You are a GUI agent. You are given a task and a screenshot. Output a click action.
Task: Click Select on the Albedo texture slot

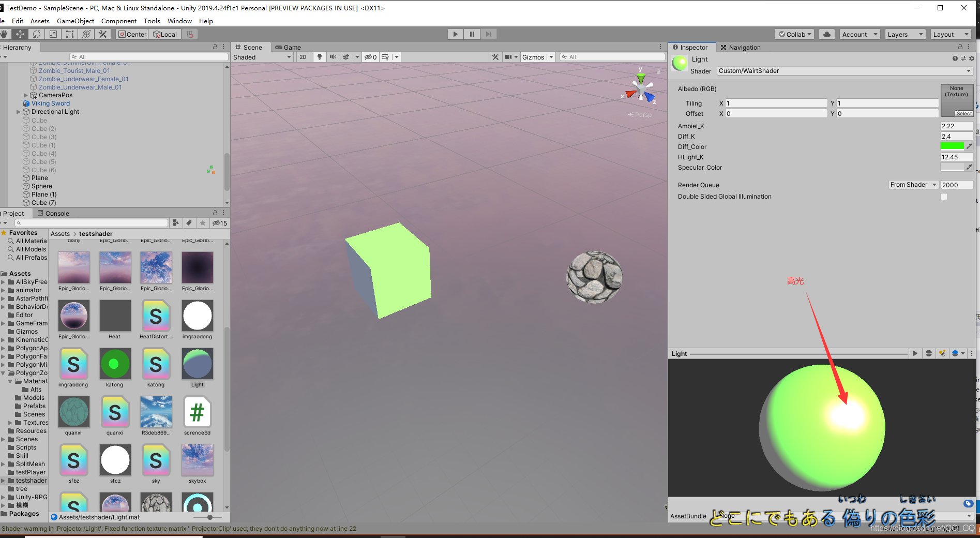[x=964, y=113]
